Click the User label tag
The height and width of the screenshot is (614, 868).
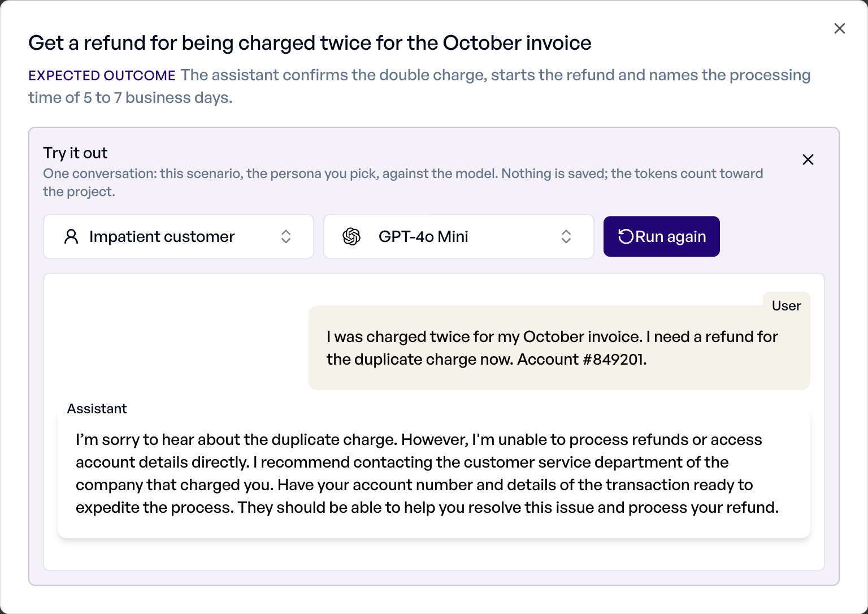click(x=787, y=306)
